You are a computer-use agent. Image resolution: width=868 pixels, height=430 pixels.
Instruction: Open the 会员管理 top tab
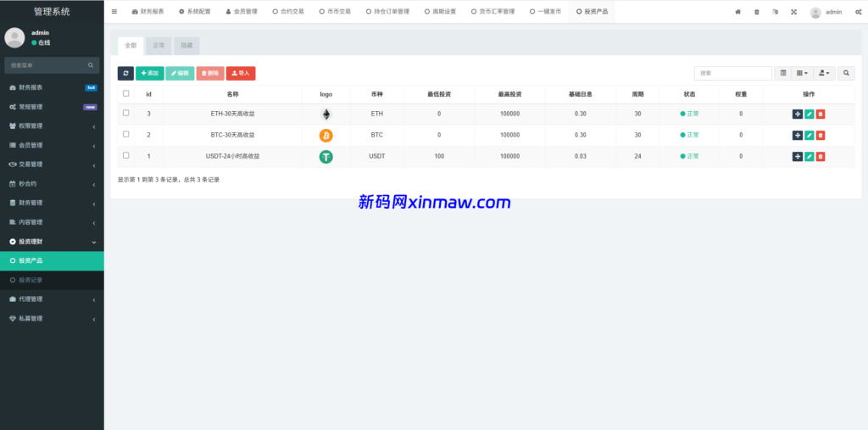pyautogui.click(x=242, y=12)
